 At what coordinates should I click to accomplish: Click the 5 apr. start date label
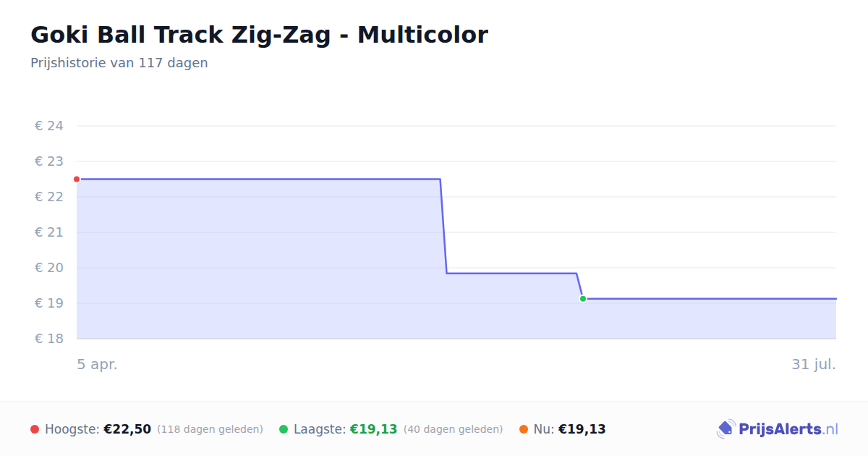tap(98, 365)
